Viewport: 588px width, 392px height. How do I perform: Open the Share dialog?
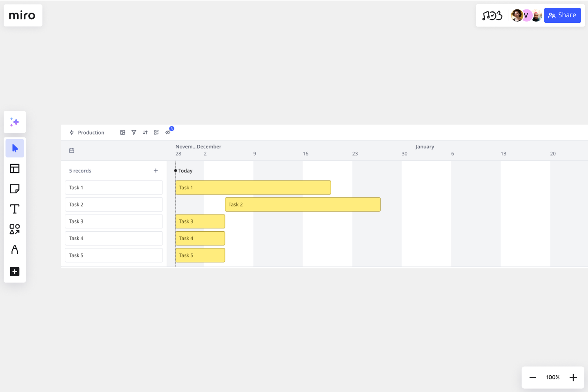coord(562,15)
